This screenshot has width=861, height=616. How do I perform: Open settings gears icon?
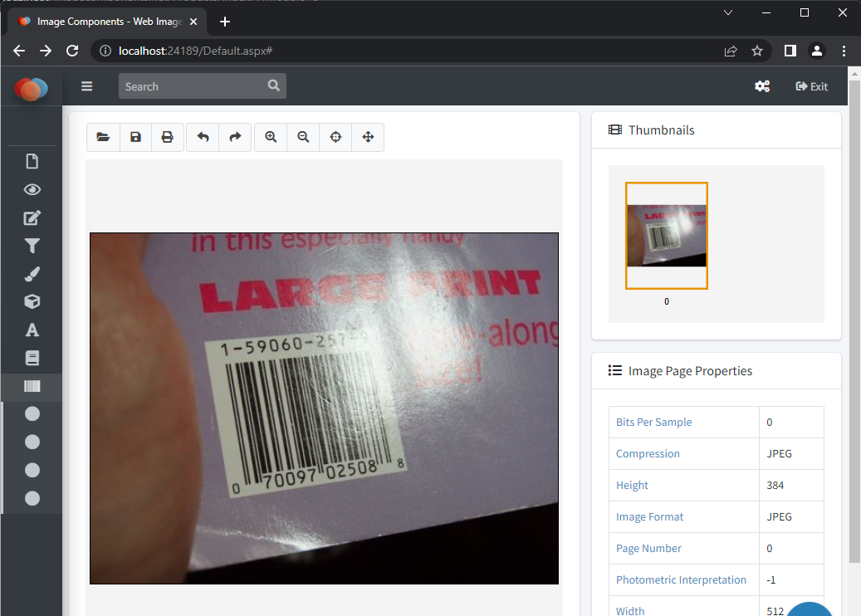(762, 86)
